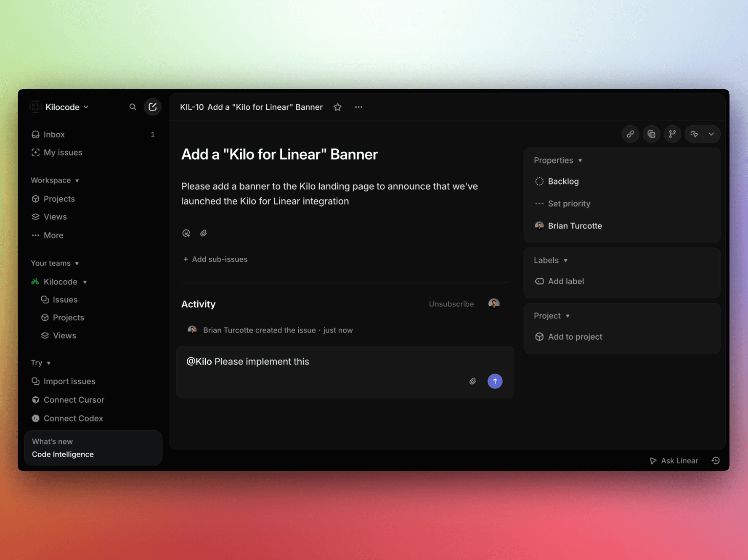This screenshot has height=560, width=748.
Task: Collapse the Try section
Action: click(x=41, y=363)
